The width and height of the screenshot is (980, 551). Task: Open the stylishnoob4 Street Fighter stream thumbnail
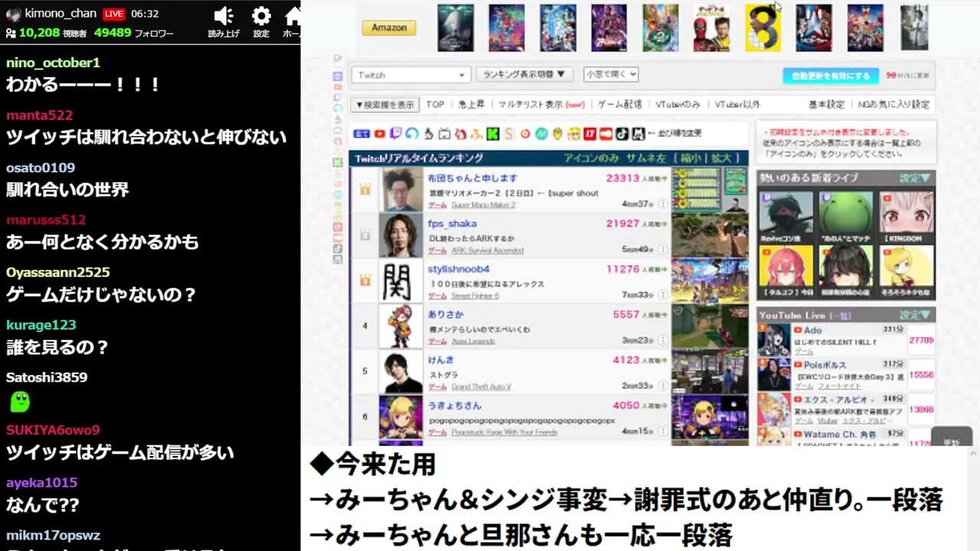pyautogui.click(x=710, y=281)
